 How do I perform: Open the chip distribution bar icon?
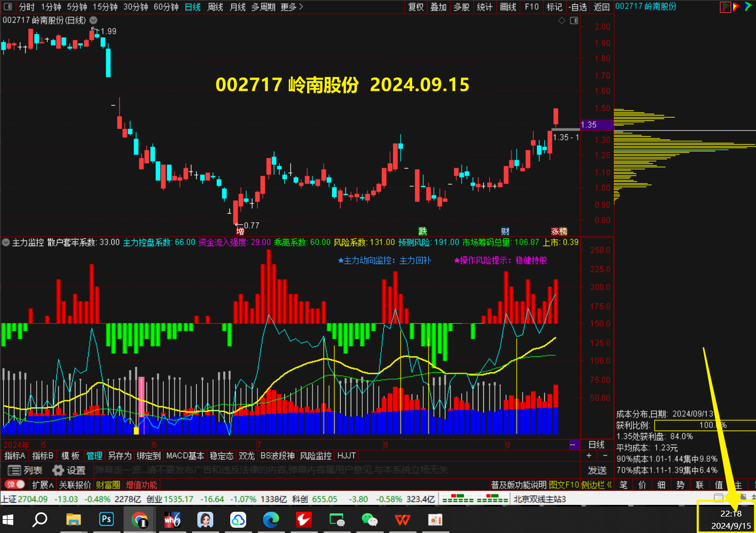(x=725, y=7)
